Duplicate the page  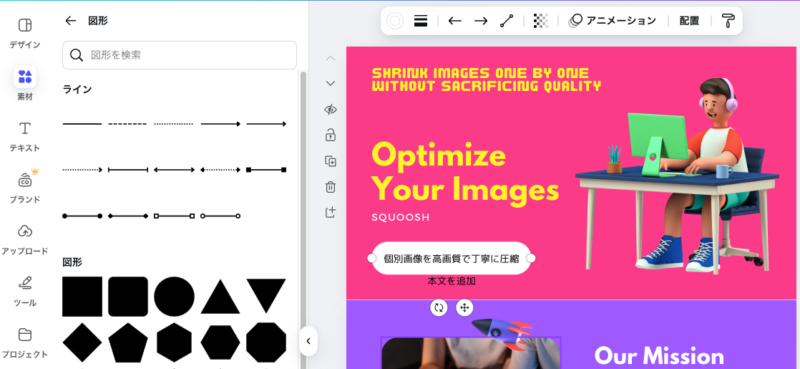(x=331, y=161)
